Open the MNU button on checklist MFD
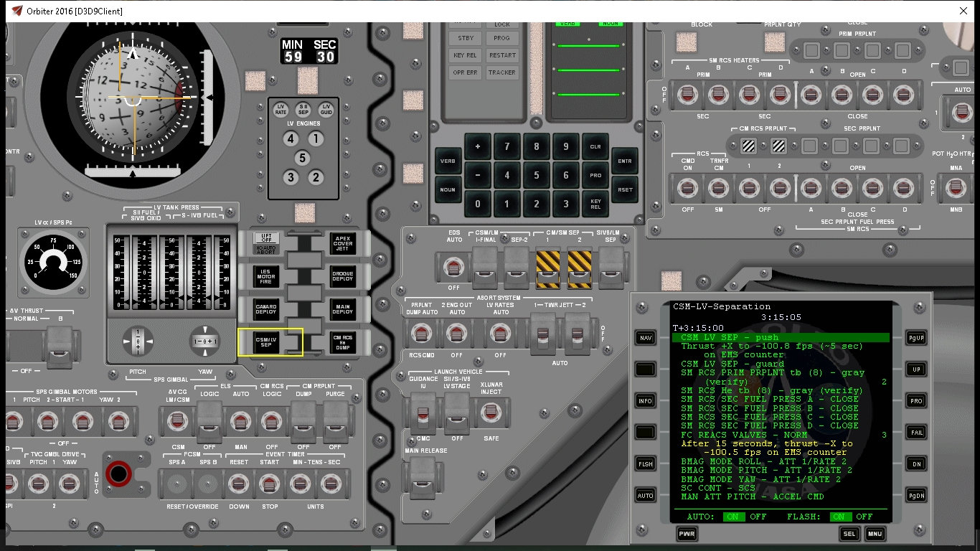980x551 pixels. tap(875, 534)
